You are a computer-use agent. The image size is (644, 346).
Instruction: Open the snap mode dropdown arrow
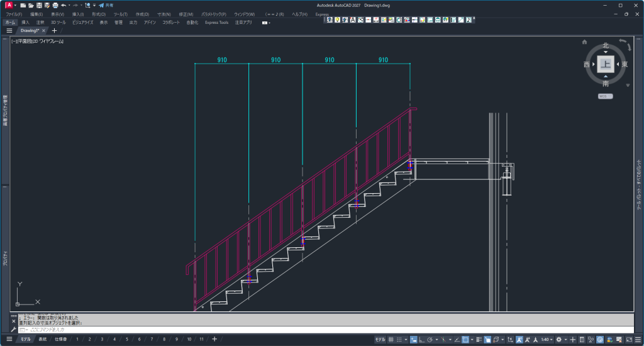pos(406,339)
